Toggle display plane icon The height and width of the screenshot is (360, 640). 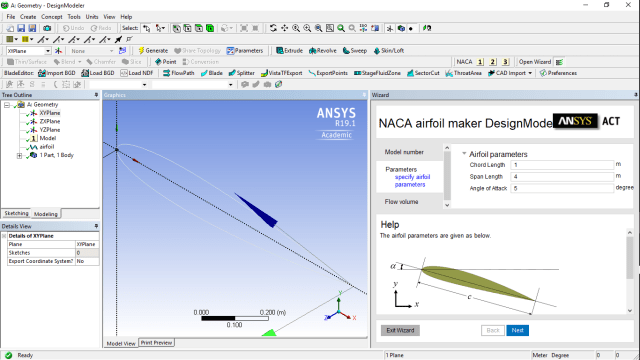click(x=390, y=28)
